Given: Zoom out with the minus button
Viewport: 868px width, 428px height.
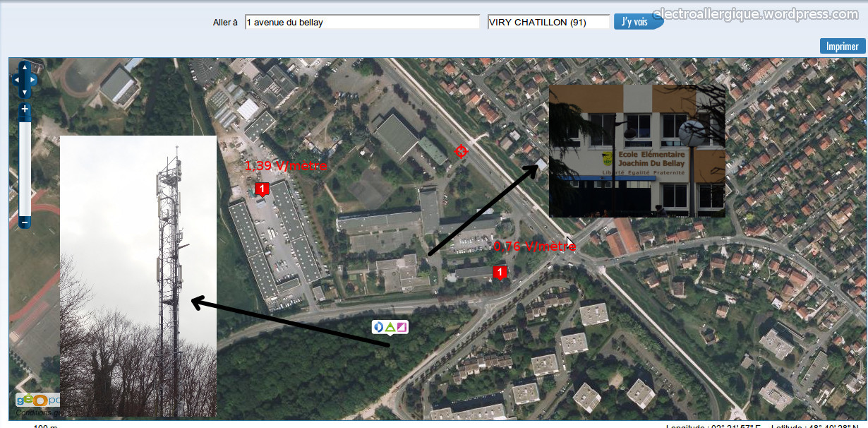Looking at the screenshot, I should click(25, 222).
